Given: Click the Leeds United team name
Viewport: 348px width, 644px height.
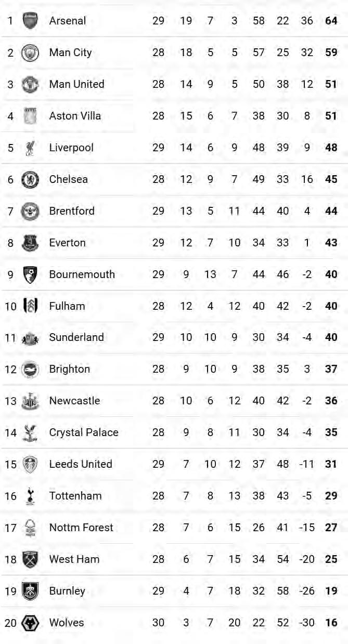Looking at the screenshot, I should tap(81, 464).
